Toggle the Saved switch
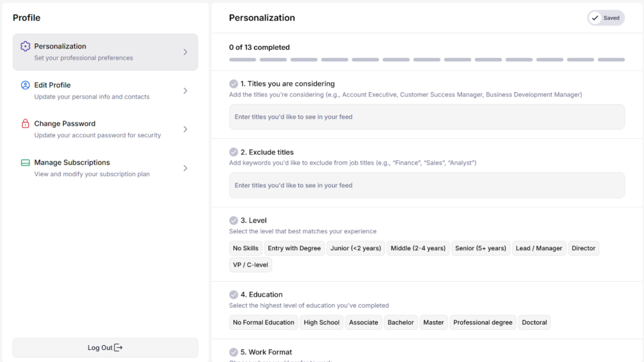Image resolution: width=644 pixels, height=362 pixels. click(x=606, y=18)
